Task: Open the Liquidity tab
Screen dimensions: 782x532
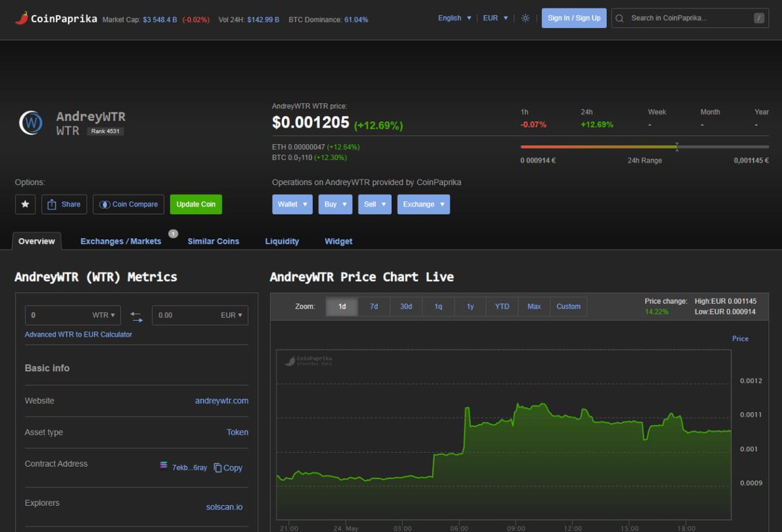Action: (x=282, y=242)
